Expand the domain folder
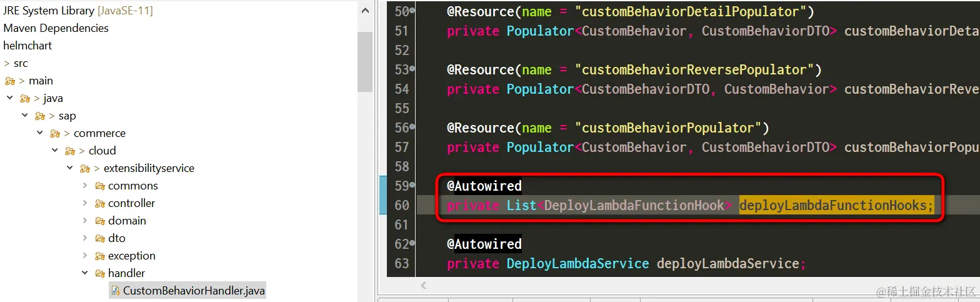Image resolution: width=980 pixels, height=302 pixels. [x=85, y=221]
